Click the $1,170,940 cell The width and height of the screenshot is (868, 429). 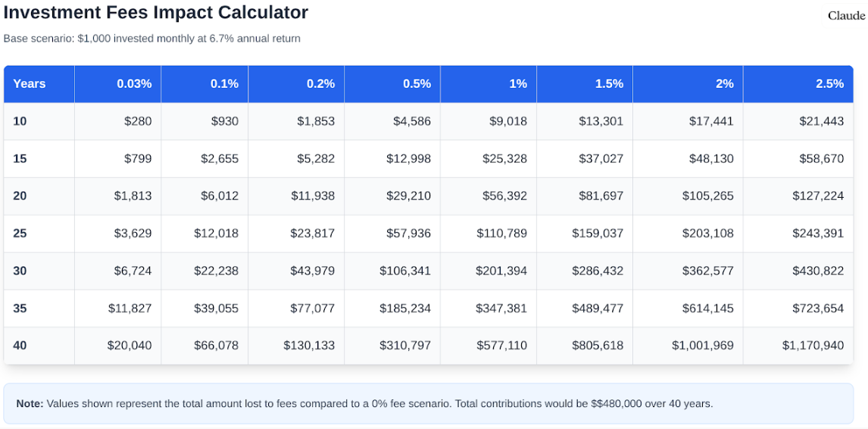813,346
